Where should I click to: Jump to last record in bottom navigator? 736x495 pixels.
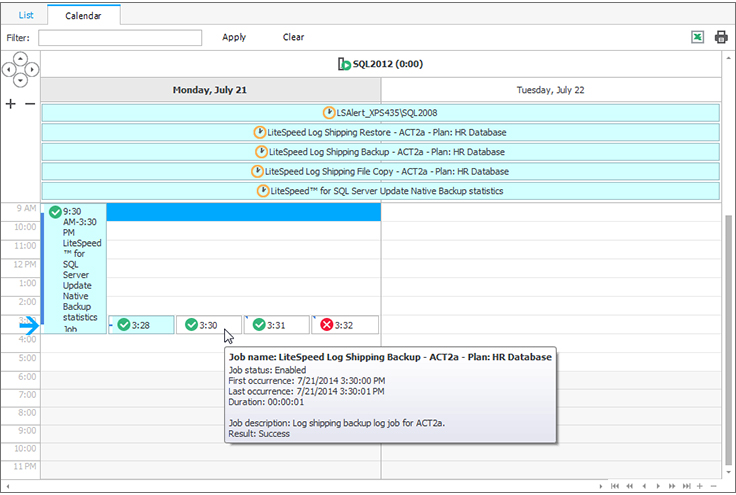686,486
